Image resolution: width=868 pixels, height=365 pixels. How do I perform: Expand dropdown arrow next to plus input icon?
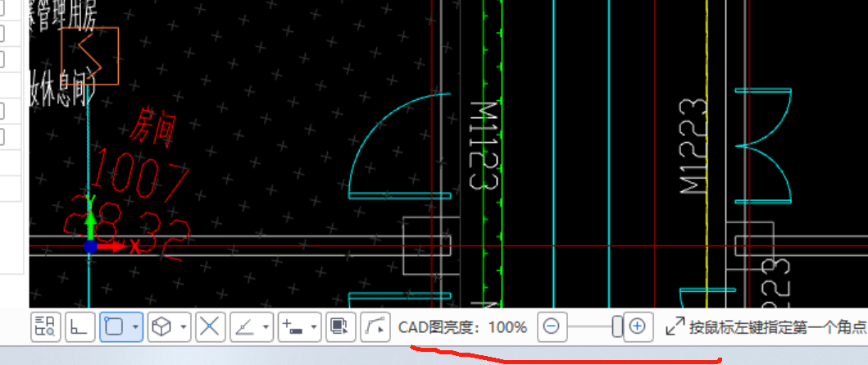(x=315, y=327)
